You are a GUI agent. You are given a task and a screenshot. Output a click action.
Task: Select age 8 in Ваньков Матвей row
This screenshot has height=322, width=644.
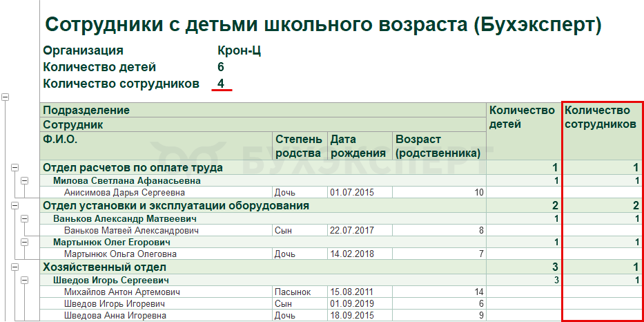[439, 230]
